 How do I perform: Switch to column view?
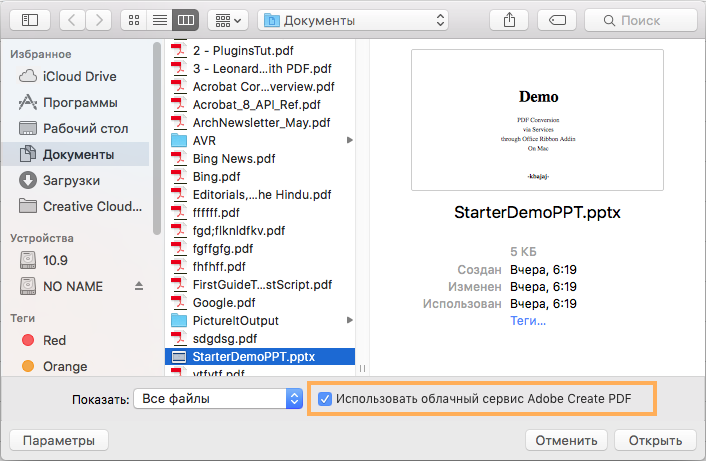click(186, 20)
